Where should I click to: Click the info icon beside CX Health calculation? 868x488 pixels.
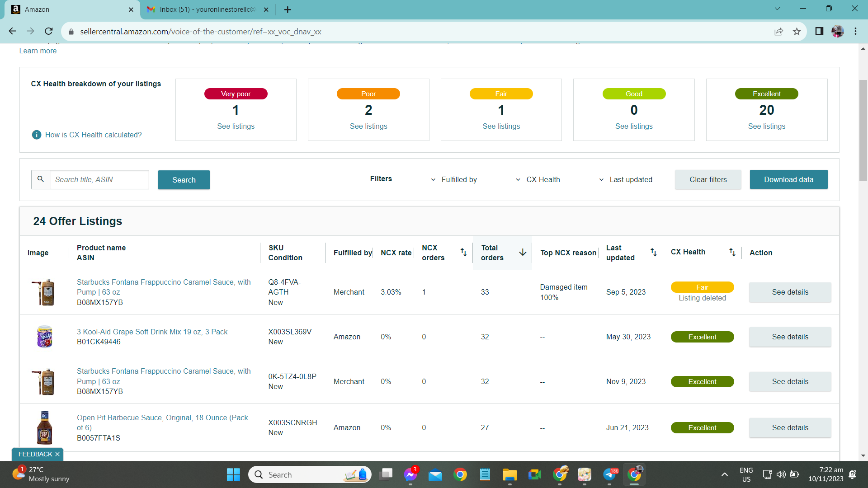click(x=37, y=135)
